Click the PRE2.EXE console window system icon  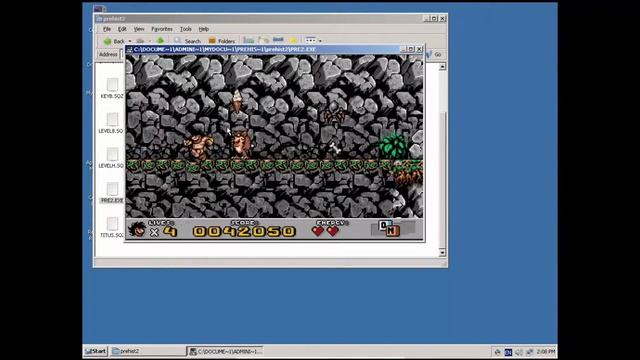(130, 49)
